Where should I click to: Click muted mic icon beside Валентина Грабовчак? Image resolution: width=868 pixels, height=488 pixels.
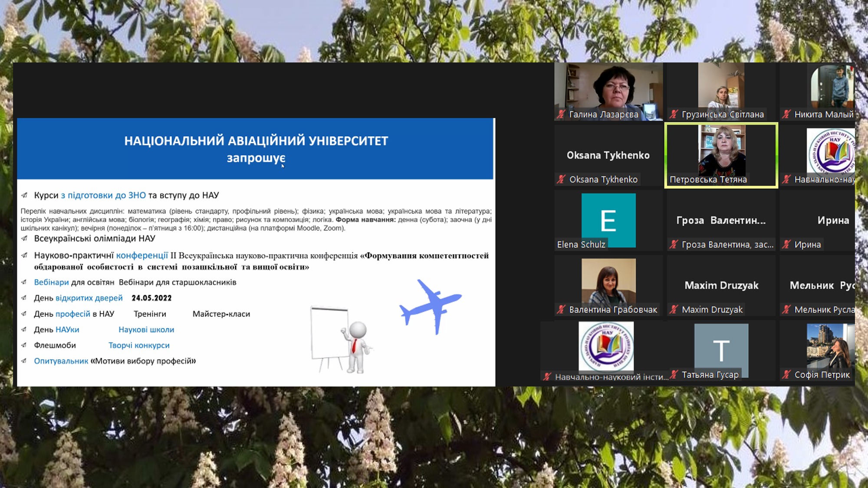(x=561, y=310)
